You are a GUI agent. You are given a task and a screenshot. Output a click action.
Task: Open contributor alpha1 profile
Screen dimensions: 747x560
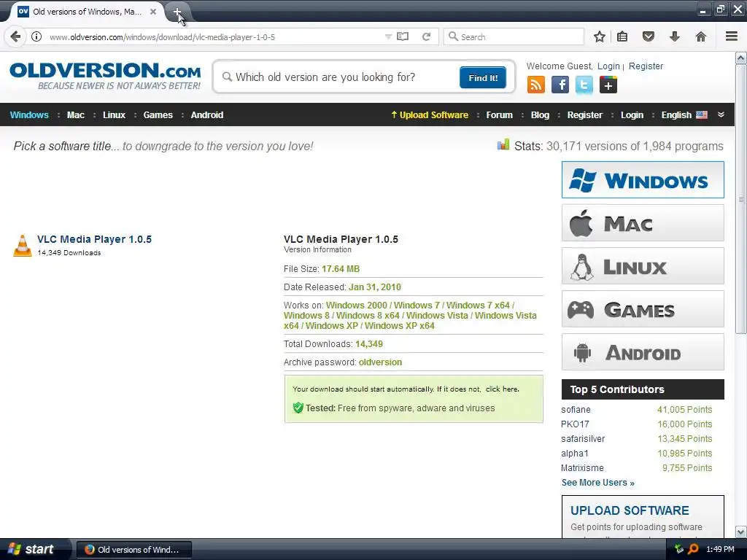[575, 454]
